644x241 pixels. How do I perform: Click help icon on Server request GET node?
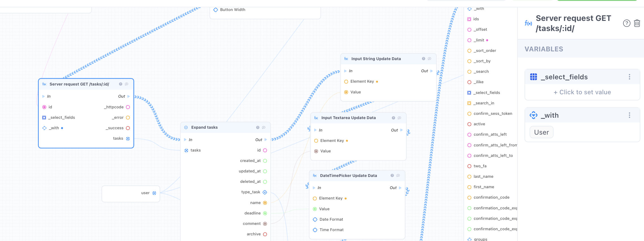tap(121, 84)
